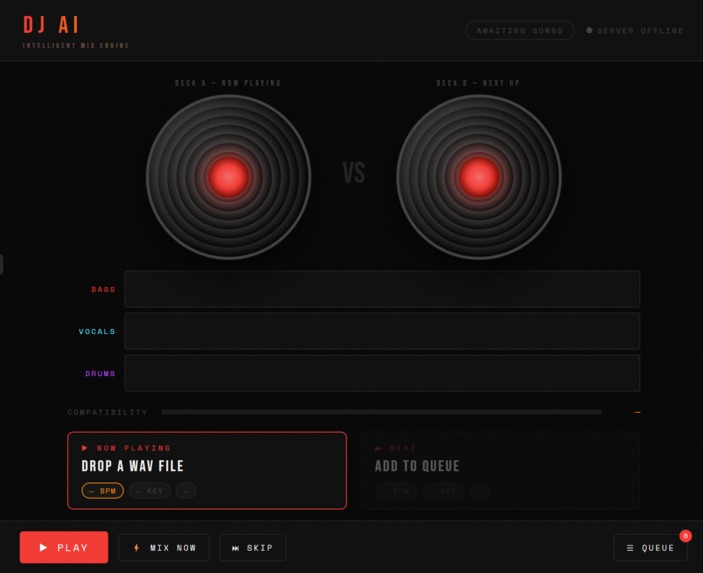The image size is (703, 573).
Task: Select the Next Add to Queue card
Action: (500, 470)
